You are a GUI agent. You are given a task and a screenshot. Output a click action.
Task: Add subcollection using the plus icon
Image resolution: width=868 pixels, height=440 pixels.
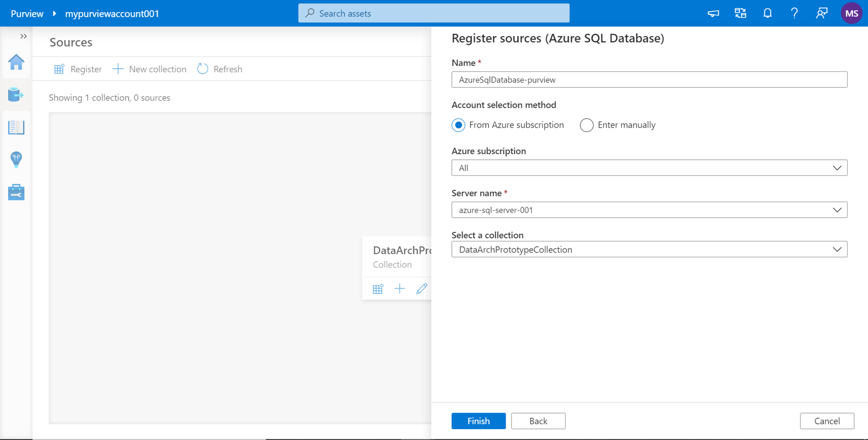click(400, 288)
